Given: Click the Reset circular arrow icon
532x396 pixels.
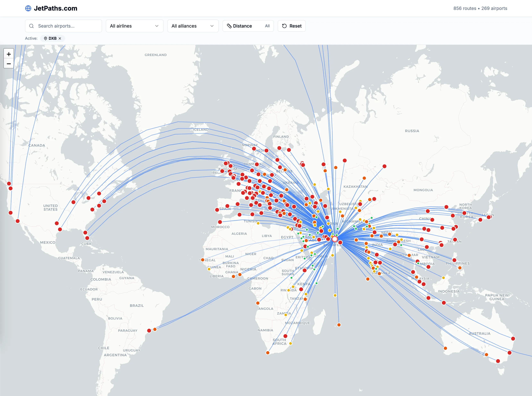Looking at the screenshot, I should [284, 26].
